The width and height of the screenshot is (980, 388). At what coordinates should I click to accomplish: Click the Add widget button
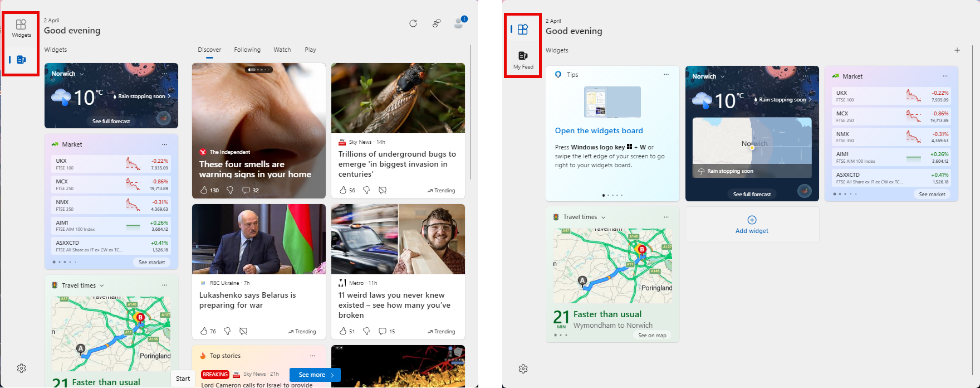[752, 225]
